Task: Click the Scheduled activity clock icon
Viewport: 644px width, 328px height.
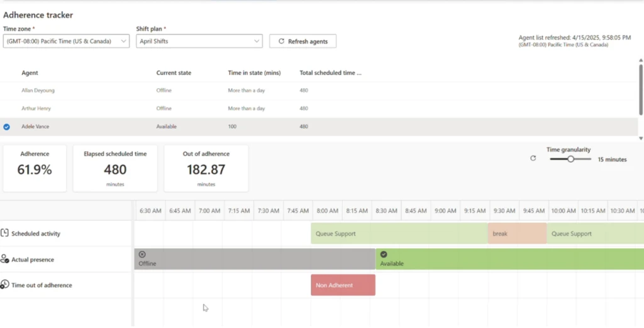Action: pos(5,234)
